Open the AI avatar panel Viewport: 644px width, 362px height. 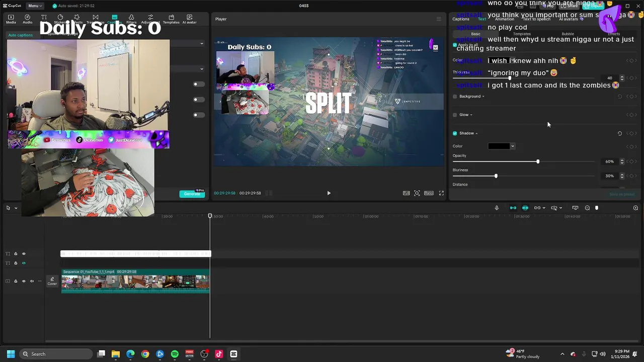click(x=189, y=19)
